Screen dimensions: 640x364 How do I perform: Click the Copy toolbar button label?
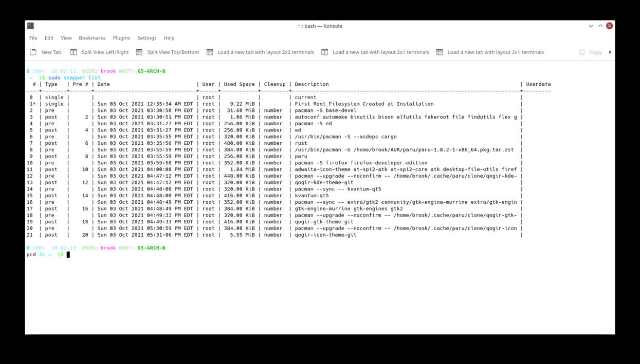595,51
